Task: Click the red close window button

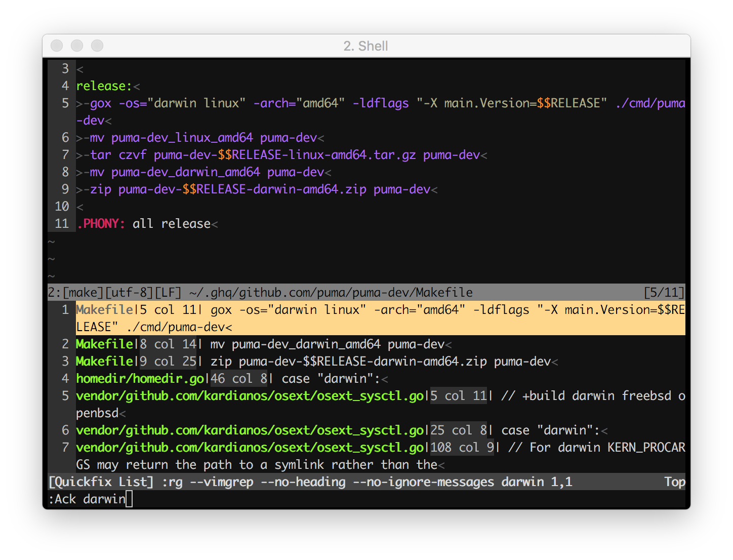Action: coord(57,46)
